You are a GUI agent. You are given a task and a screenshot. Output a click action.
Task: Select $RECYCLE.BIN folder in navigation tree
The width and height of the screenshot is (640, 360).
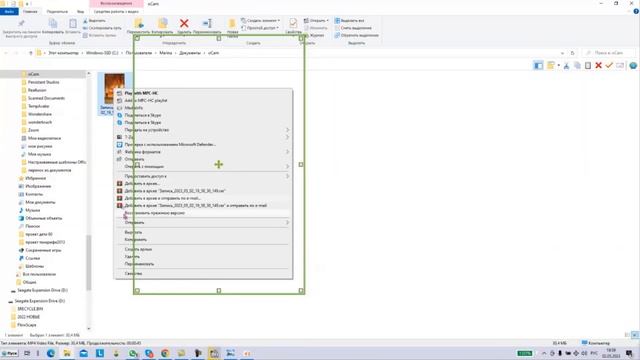[x=30, y=309]
